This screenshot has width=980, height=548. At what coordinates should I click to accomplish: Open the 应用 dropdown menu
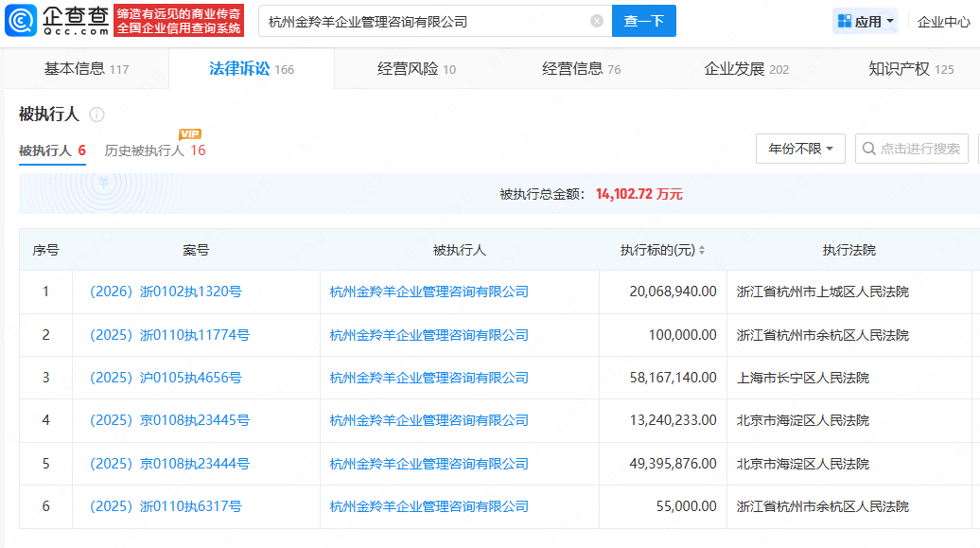(x=866, y=21)
